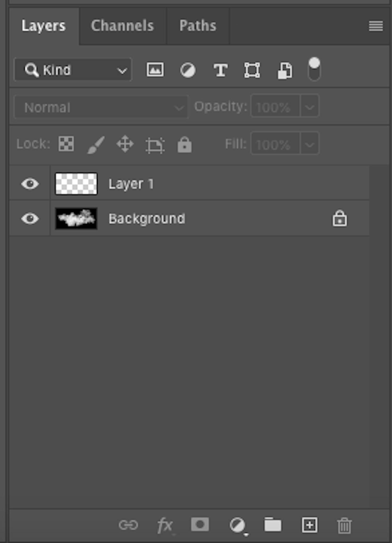Create a new layer with plus icon
Screen dimensions: 392x543
(x=310, y=524)
